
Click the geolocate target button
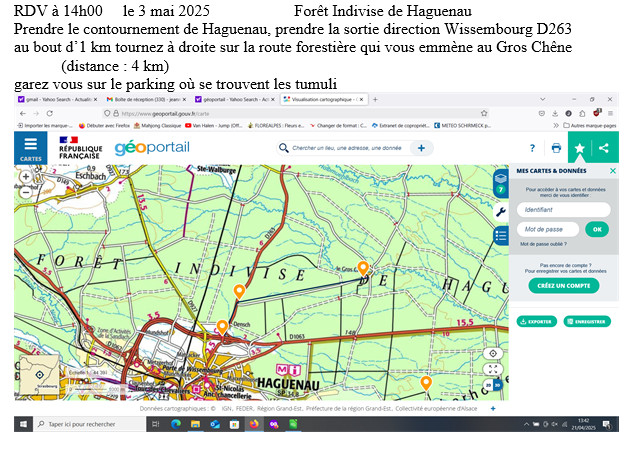(493, 353)
